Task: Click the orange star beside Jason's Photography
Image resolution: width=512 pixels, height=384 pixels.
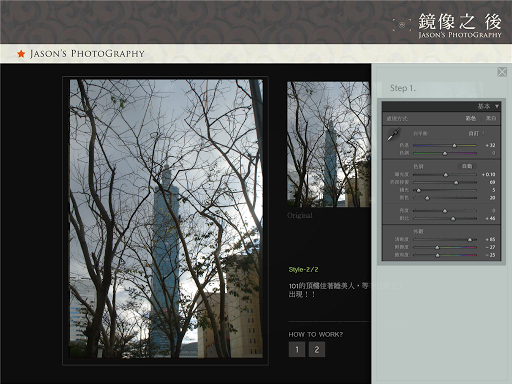Action: (x=21, y=54)
